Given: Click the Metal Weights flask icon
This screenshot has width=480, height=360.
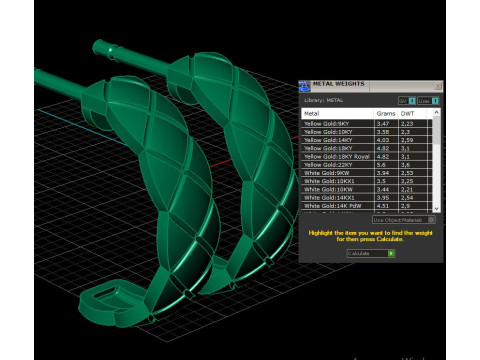Looking at the screenshot, I should 304,86.
